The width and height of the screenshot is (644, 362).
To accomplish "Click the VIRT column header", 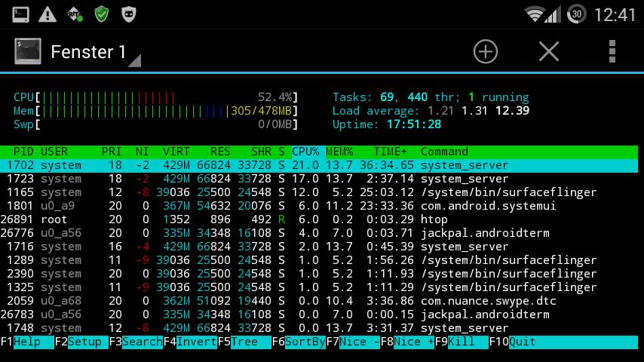I will coord(176,152).
